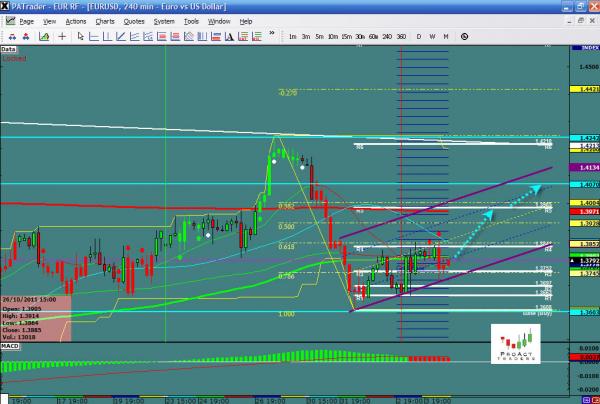Click the circular icon after timeframe buttons
The width and height of the screenshot is (600, 404).
[462, 36]
